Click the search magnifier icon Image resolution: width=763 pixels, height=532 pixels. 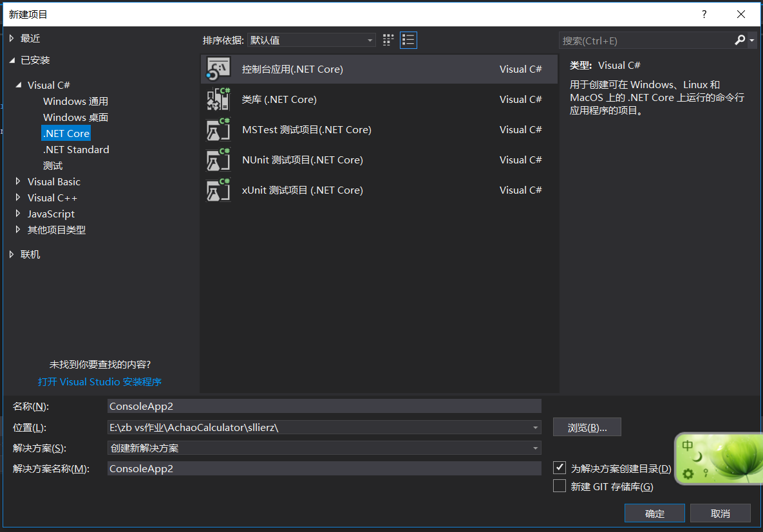coord(740,41)
